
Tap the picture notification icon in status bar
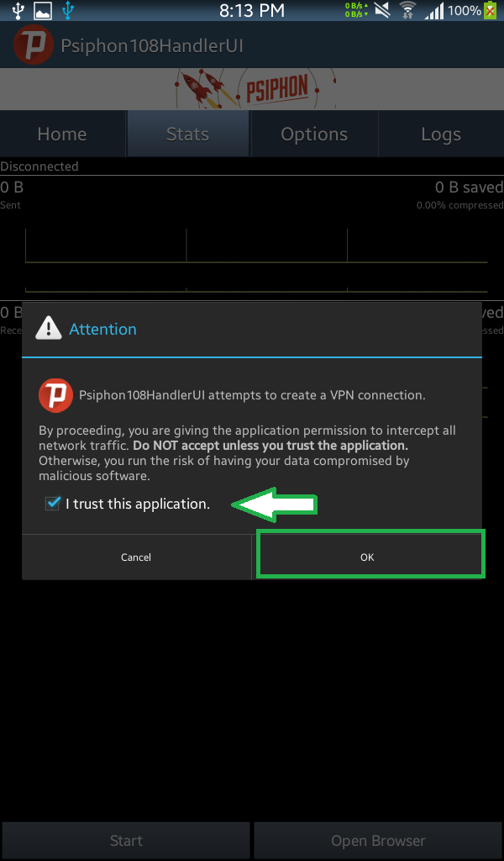[x=43, y=10]
